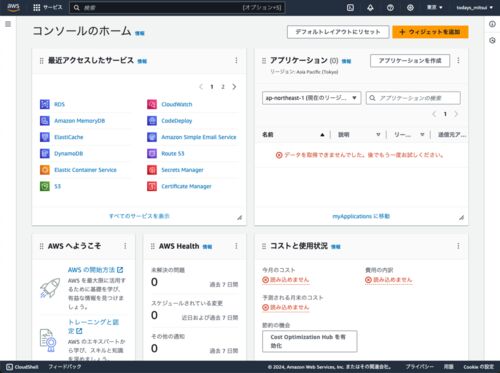Click the S3 service icon
The image size is (500, 373).
[45, 186]
